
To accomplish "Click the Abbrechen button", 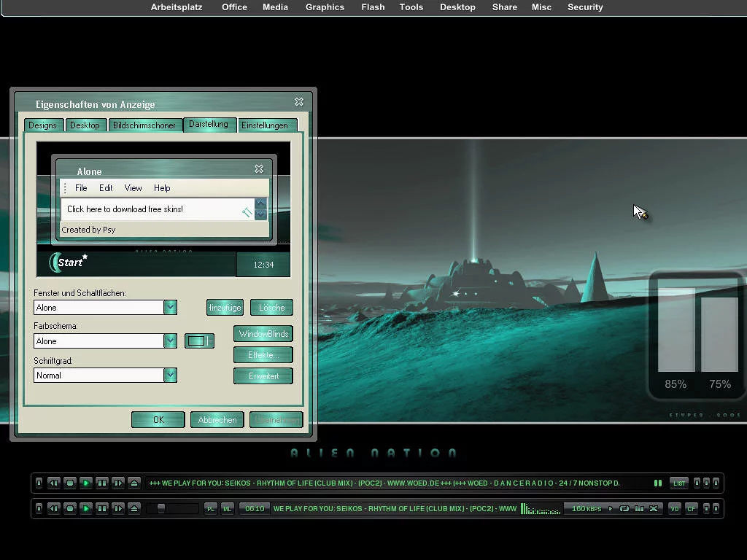I will point(217,419).
